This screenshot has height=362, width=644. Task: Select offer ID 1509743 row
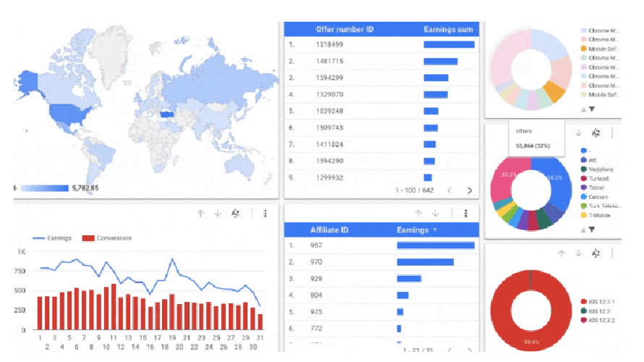[x=381, y=128]
